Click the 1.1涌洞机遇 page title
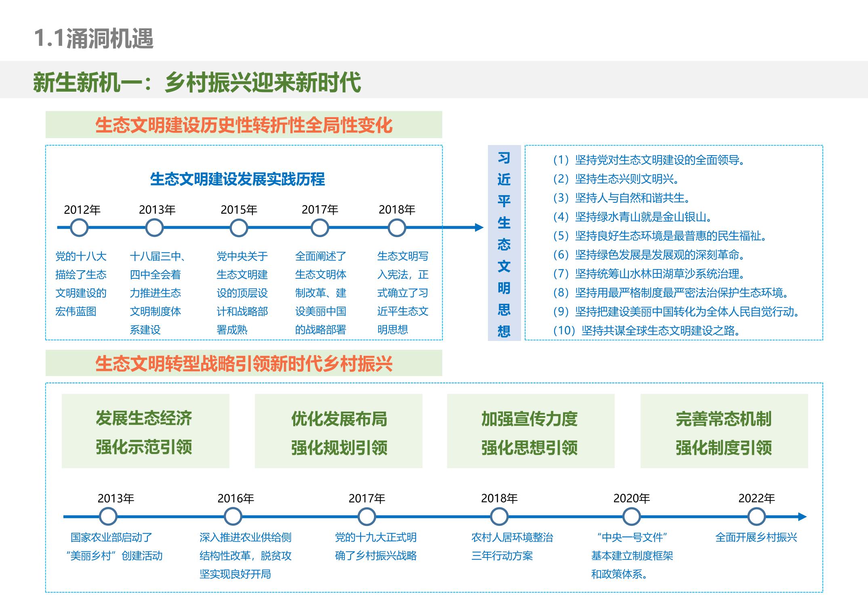 (94, 39)
